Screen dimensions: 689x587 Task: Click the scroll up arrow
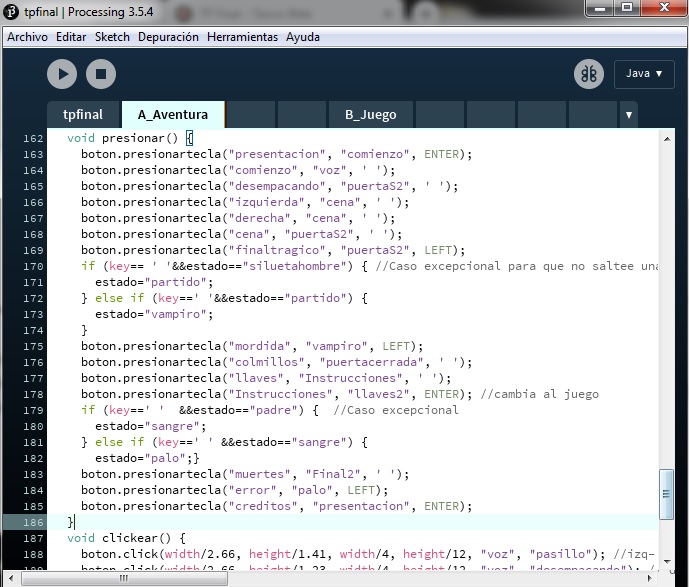[x=667, y=138]
